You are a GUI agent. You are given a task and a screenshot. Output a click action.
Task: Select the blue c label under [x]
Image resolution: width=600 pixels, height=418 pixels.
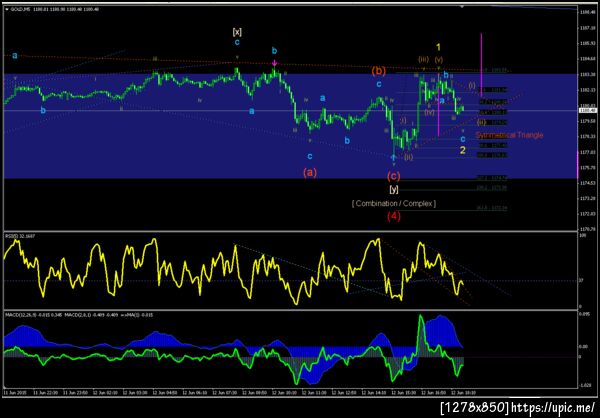237,42
